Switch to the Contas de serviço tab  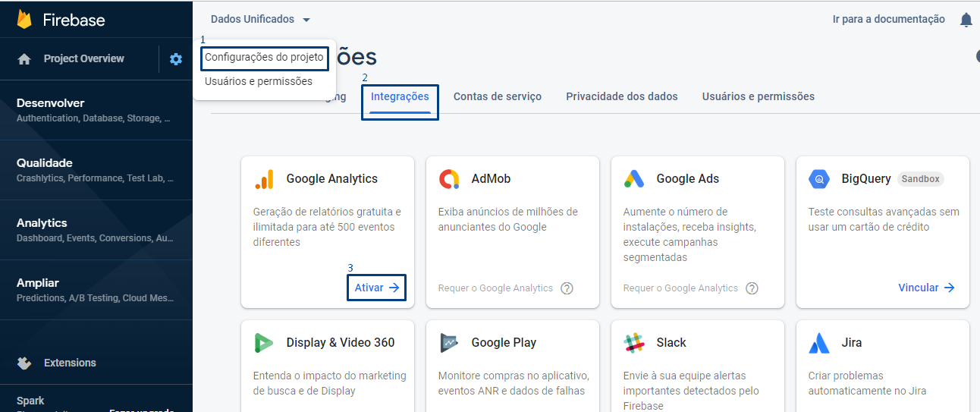498,96
